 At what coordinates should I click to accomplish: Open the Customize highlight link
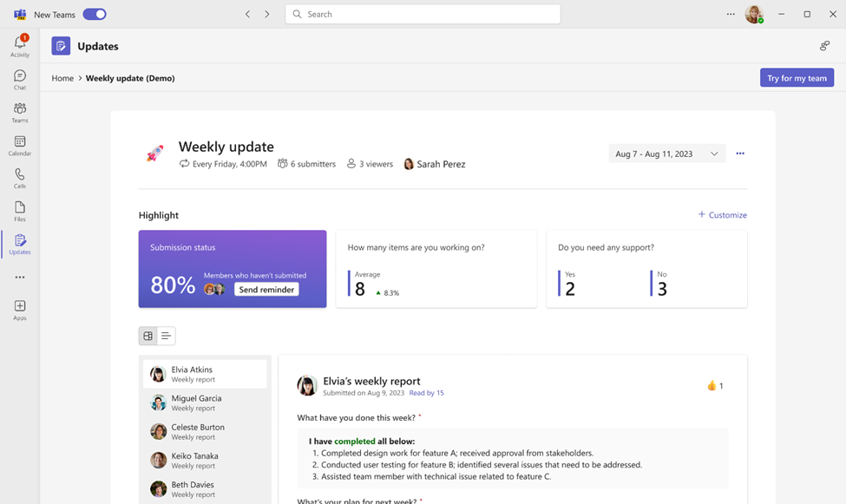[723, 215]
